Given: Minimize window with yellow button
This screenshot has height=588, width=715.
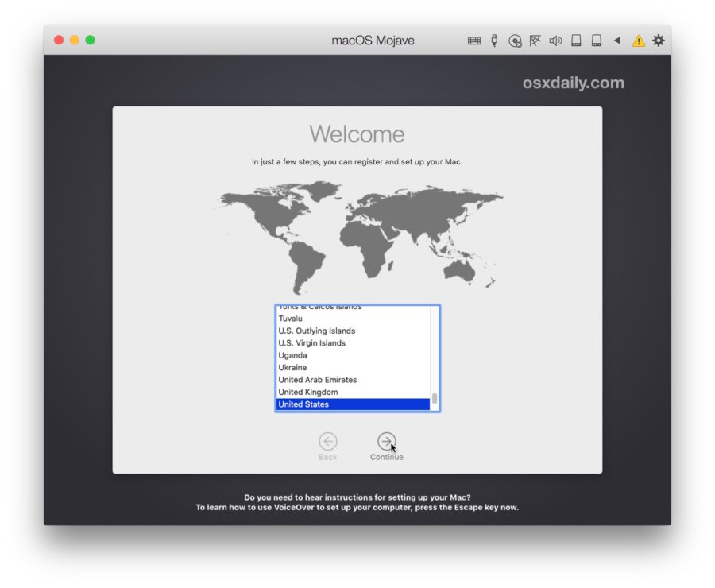Looking at the screenshot, I should click(x=75, y=41).
